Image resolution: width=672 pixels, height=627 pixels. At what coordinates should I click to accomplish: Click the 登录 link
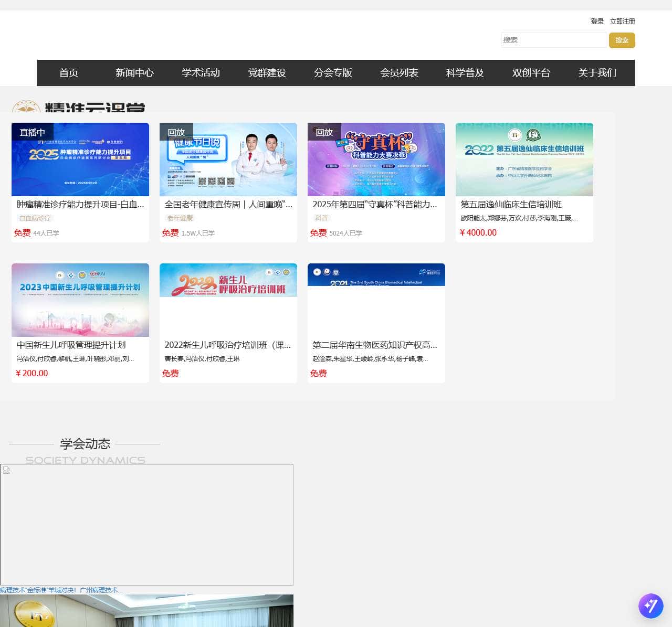[x=597, y=22]
